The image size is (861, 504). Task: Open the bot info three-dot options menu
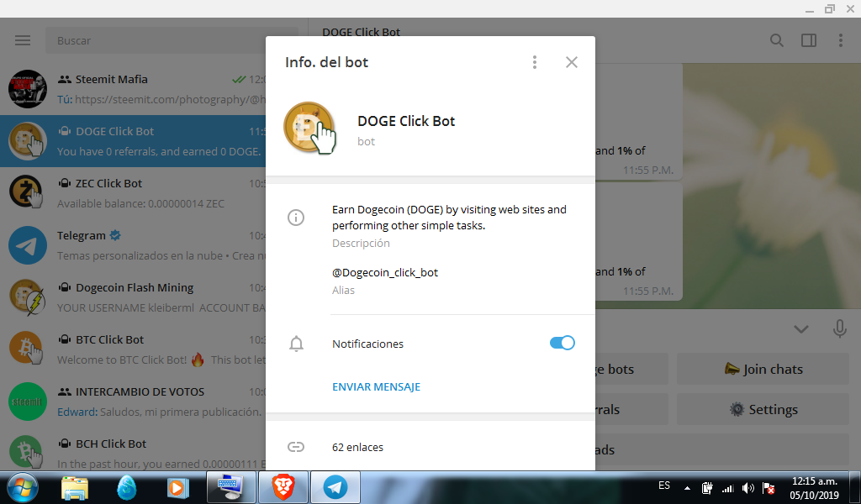534,62
